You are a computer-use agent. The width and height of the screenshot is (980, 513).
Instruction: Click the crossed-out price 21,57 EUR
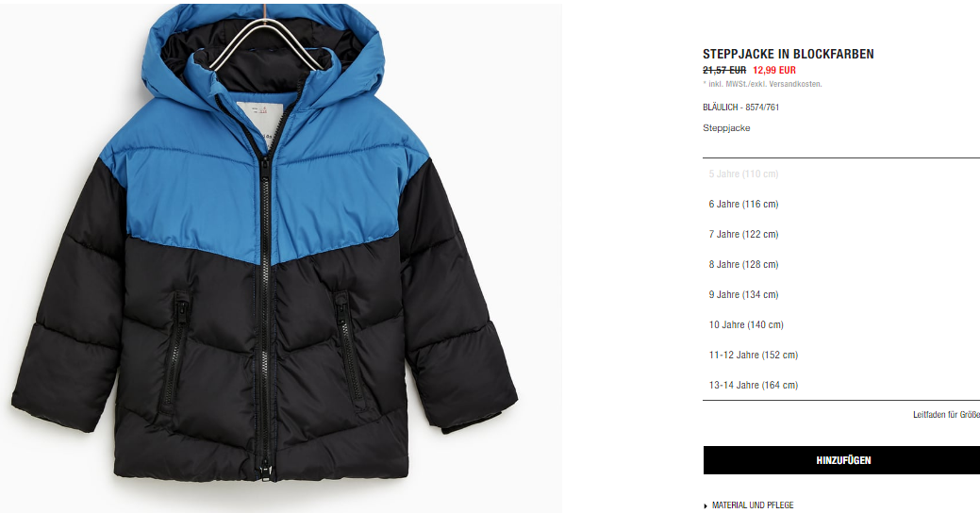tap(724, 70)
